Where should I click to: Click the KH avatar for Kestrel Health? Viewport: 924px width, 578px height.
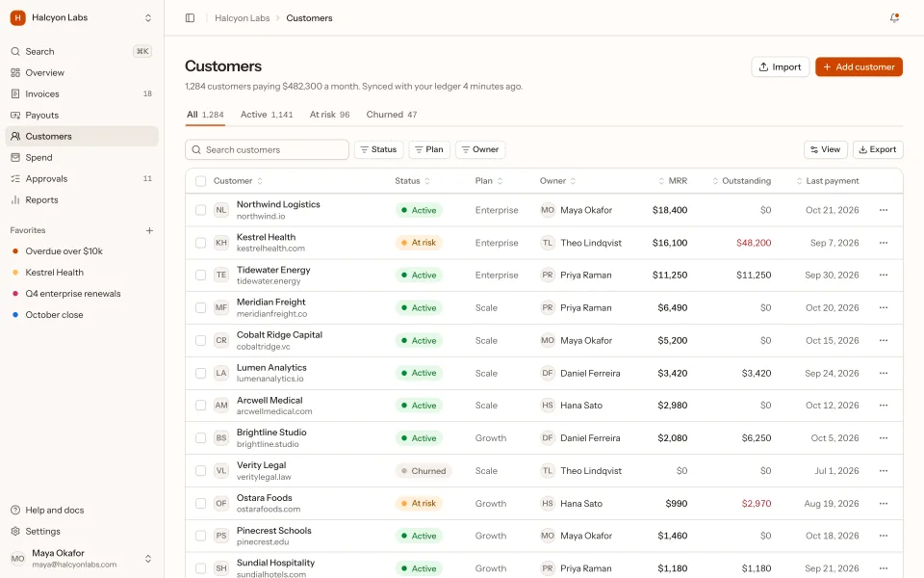pyautogui.click(x=221, y=243)
